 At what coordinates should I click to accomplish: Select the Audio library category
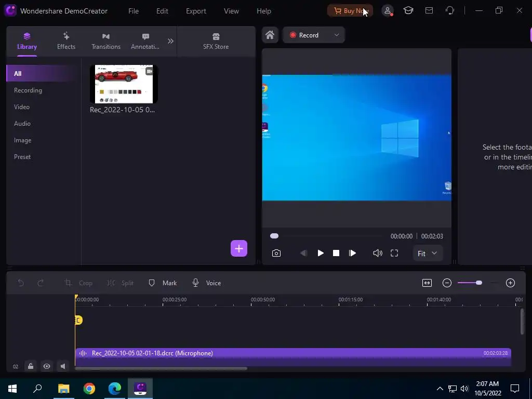click(22, 124)
